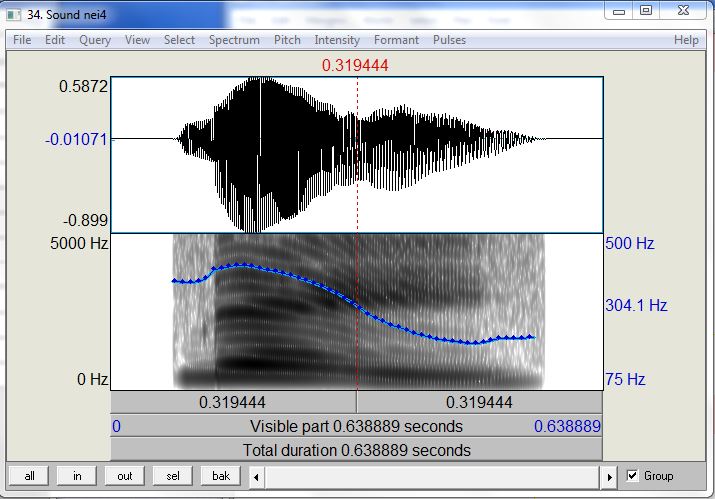715x499 pixels.
Task: Click the horizontal scrollbar track
Action: (433, 477)
